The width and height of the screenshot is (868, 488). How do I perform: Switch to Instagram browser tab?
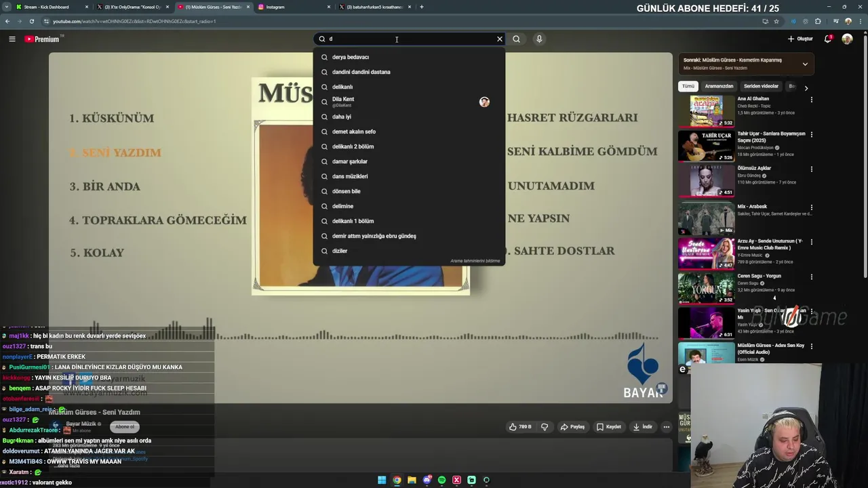pyautogui.click(x=294, y=7)
